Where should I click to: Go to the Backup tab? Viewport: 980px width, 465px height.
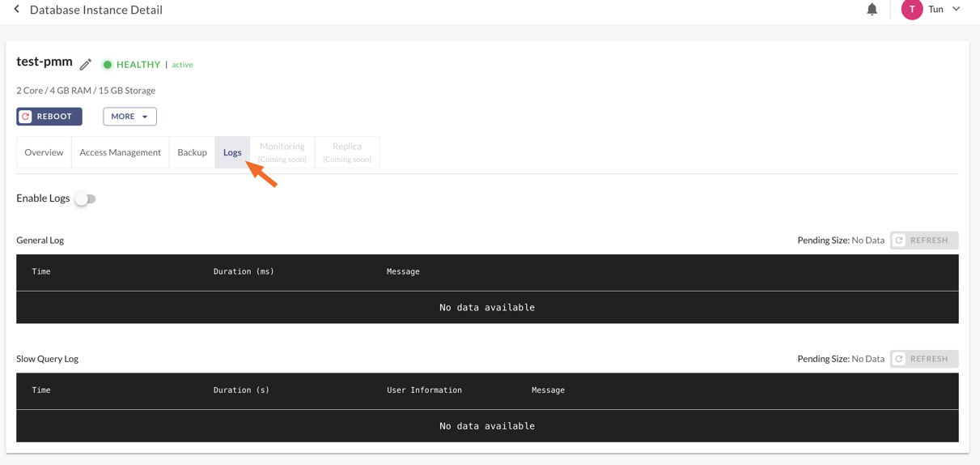click(x=192, y=152)
